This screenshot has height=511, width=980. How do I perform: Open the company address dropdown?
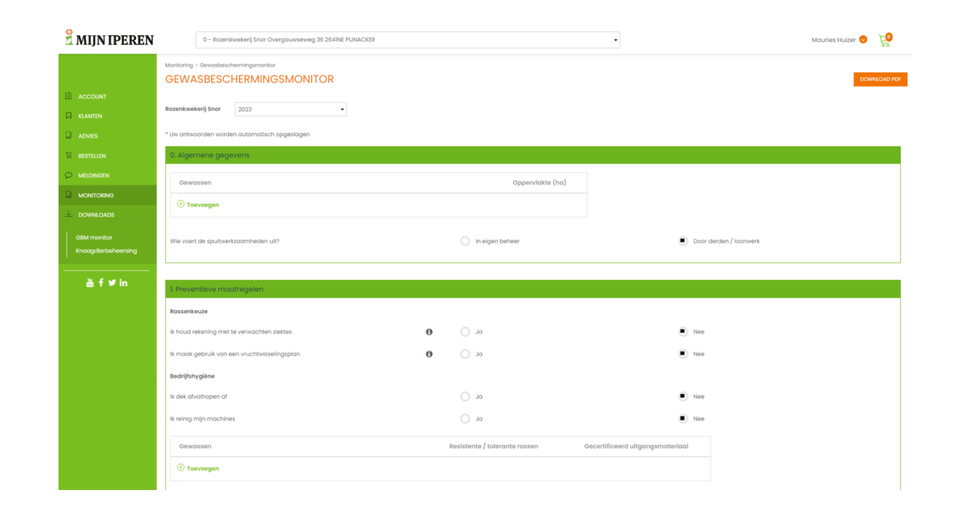click(x=407, y=40)
